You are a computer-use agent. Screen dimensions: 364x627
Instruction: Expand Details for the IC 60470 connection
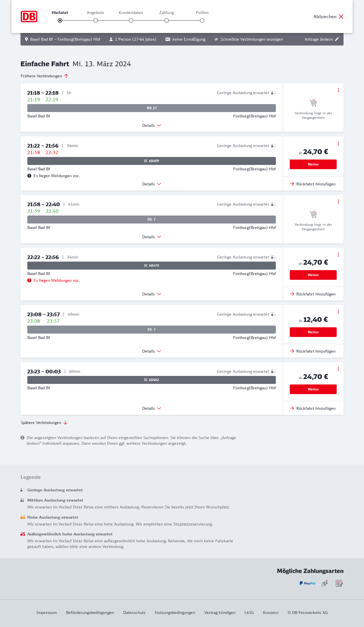(x=152, y=294)
